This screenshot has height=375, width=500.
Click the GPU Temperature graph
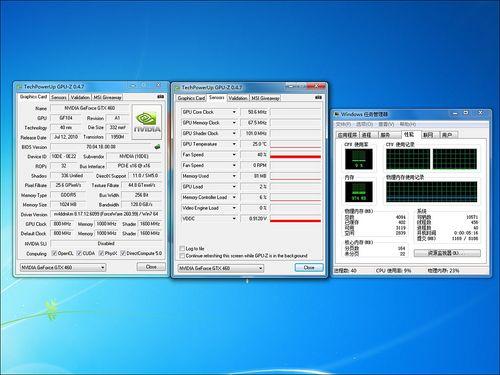[x=295, y=144]
